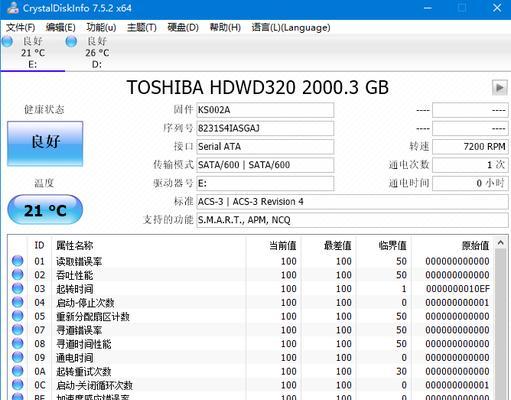Select the 起转重试次数 attribute name
The width and height of the screenshot is (511, 400).
(x=84, y=371)
